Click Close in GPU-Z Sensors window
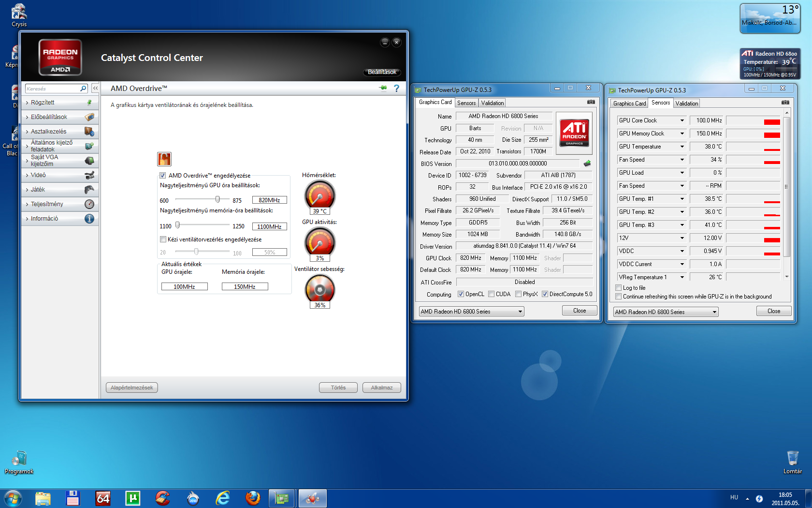812x508 pixels. (x=774, y=311)
